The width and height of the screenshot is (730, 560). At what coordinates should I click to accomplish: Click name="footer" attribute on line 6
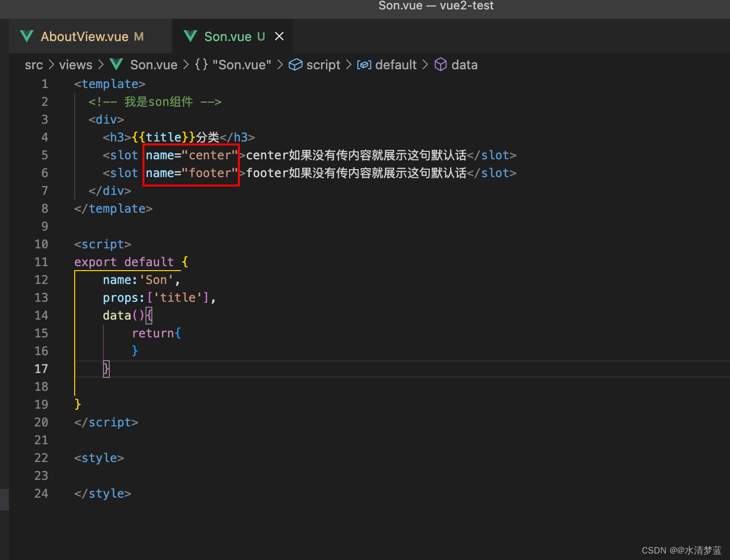tap(192, 173)
